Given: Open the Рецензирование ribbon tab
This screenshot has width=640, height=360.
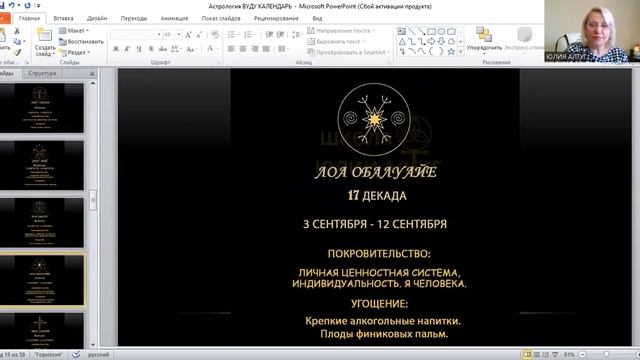Looking at the screenshot, I should (x=276, y=18).
